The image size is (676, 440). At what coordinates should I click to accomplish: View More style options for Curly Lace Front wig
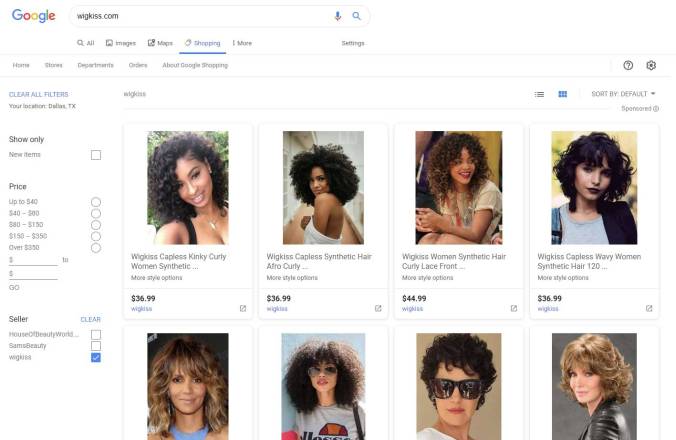click(x=427, y=278)
